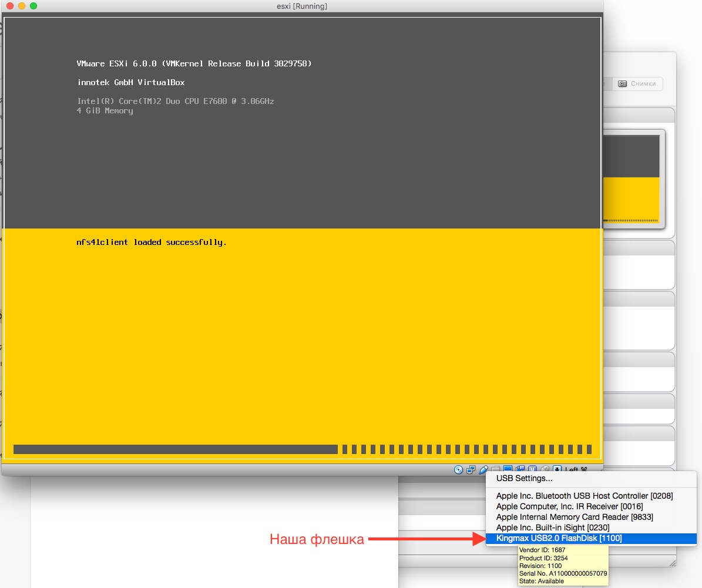Select Apple Built-in iSight device
Viewport: 702px width, 588px height.
coord(552,527)
